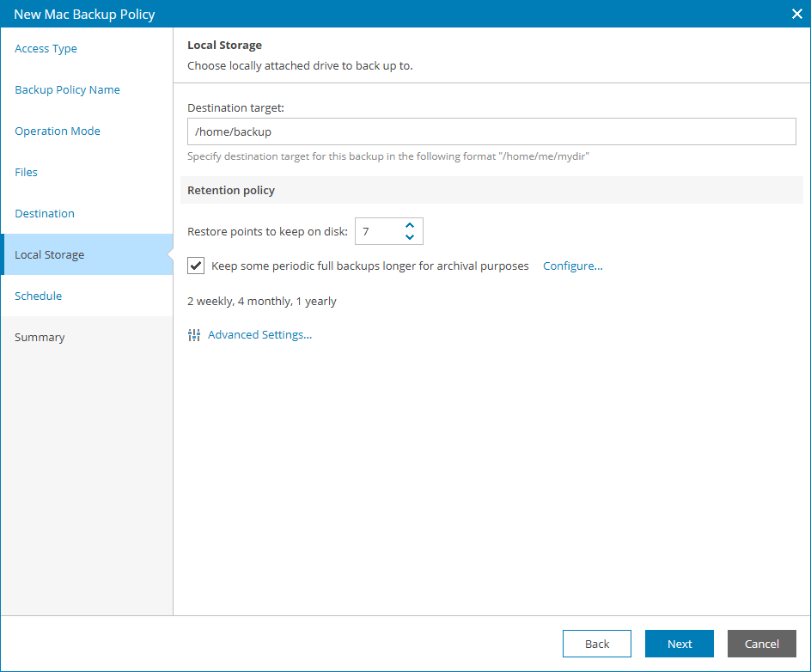Cancel the backup policy wizard
Screen dimensions: 811x672
click(x=761, y=644)
